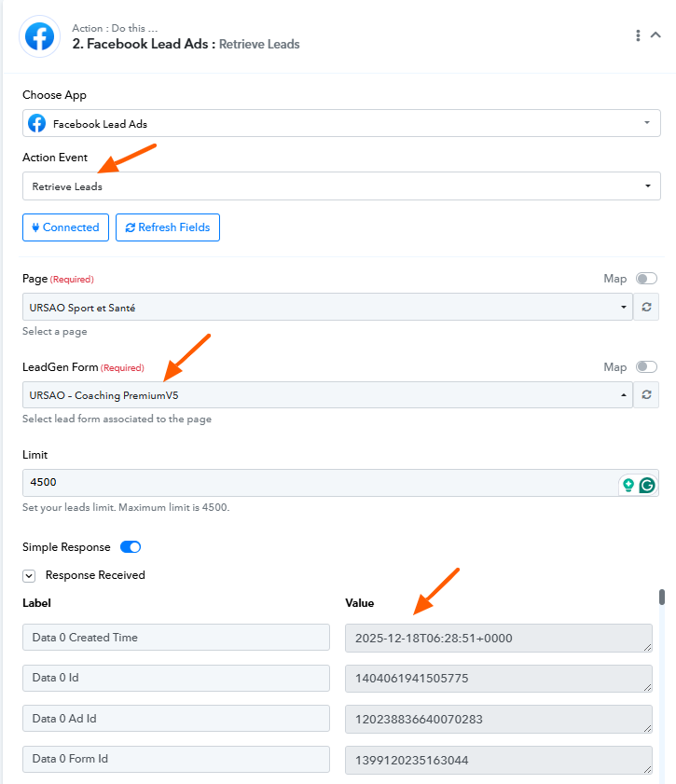Enable the Map toggle for LeadGen Form
This screenshot has height=784, width=676.
tap(646, 367)
